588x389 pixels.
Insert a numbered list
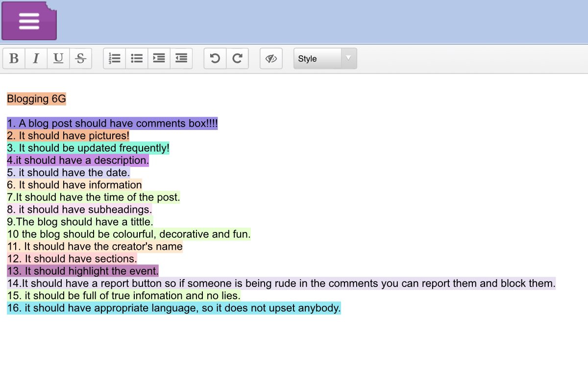click(x=115, y=58)
